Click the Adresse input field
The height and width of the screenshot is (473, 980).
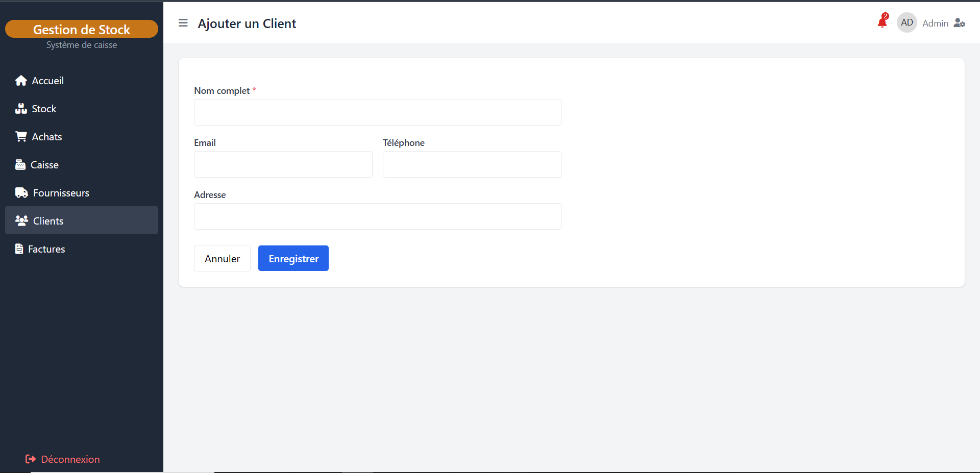click(377, 216)
